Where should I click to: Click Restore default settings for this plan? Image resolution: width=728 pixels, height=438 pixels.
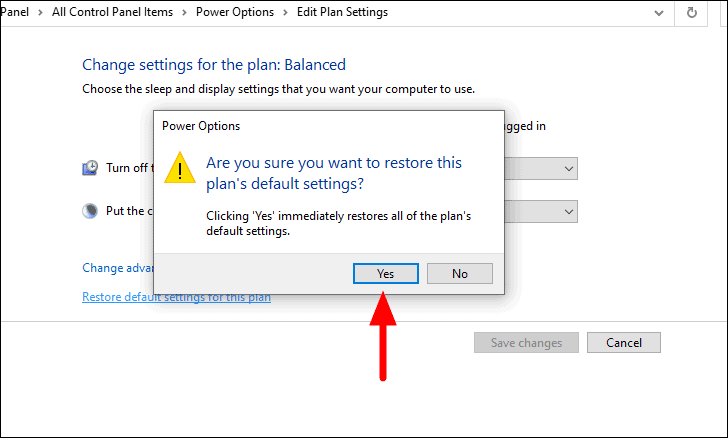(x=176, y=297)
